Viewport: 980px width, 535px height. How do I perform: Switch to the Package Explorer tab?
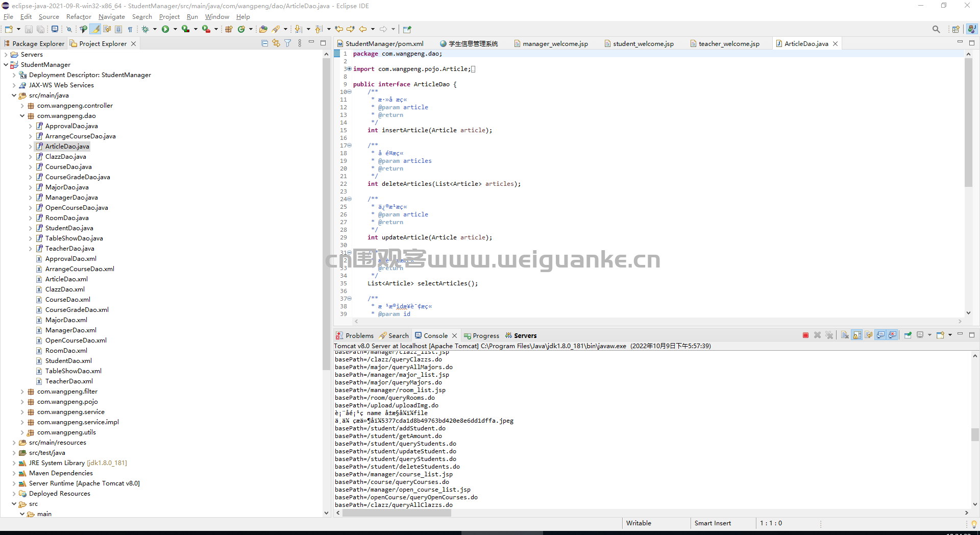(x=34, y=44)
